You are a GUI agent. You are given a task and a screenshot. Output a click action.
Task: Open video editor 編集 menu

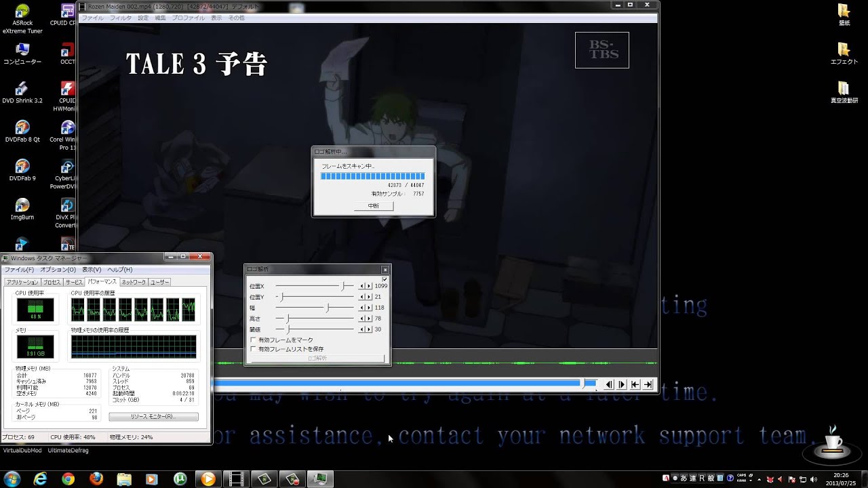[x=160, y=18]
